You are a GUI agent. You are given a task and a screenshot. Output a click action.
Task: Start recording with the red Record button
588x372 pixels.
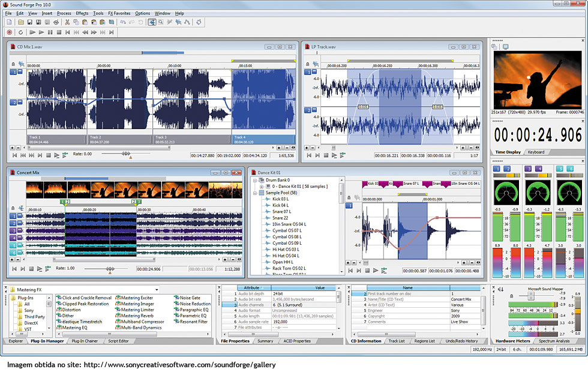(x=10, y=32)
